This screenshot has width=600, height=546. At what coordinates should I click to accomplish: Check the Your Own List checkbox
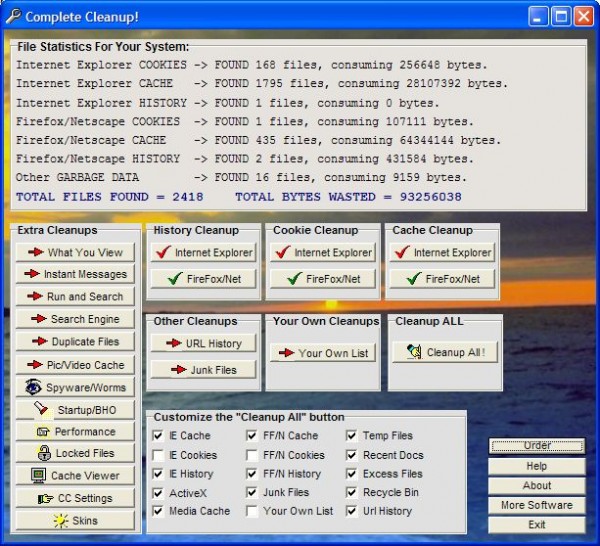click(253, 511)
